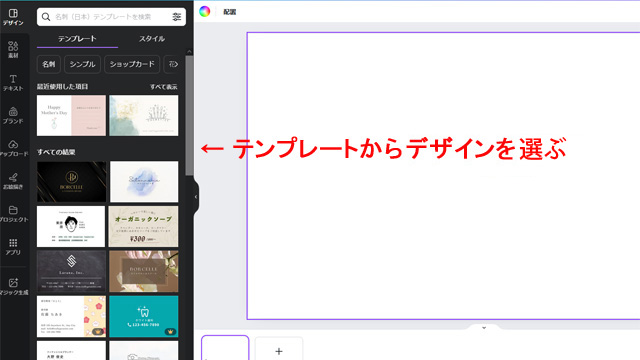Image resolution: width=640 pixels, height=360 pixels.
Task: Open the ブランド brand panel
Action: (x=13, y=116)
